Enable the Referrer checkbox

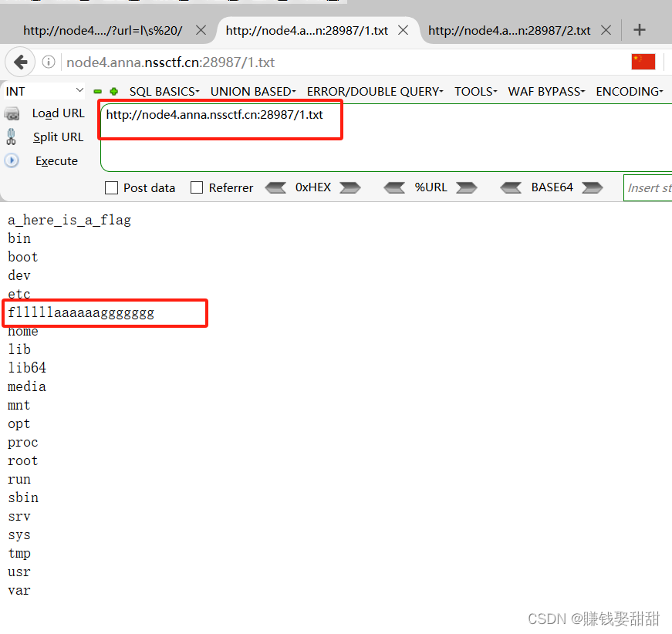196,187
